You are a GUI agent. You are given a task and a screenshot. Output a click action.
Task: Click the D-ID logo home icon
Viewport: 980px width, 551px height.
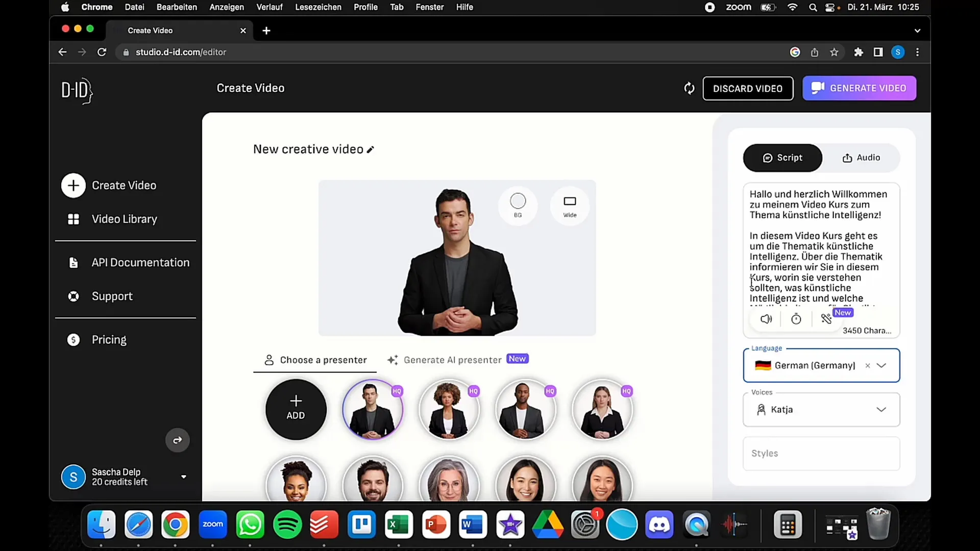(78, 91)
